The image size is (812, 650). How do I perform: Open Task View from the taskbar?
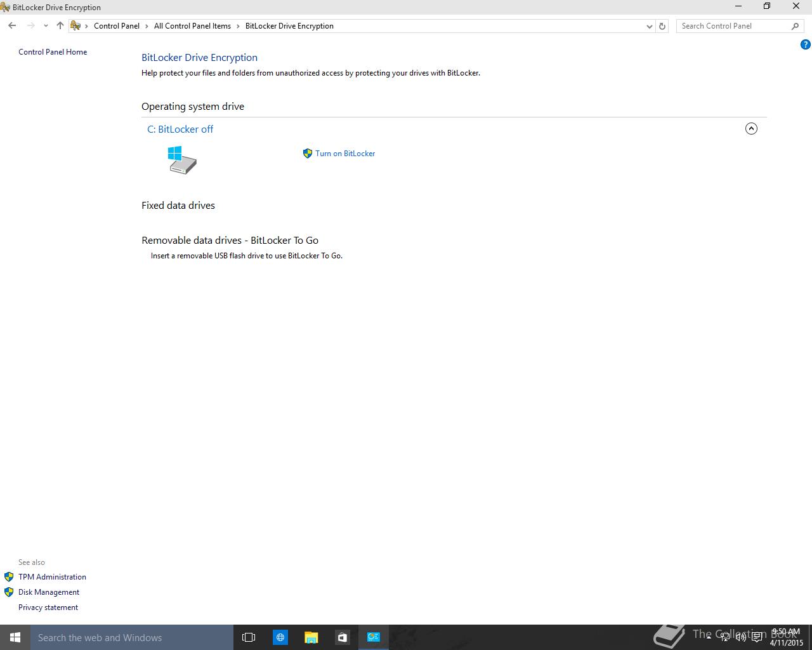pyautogui.click(x=249, y=637)
